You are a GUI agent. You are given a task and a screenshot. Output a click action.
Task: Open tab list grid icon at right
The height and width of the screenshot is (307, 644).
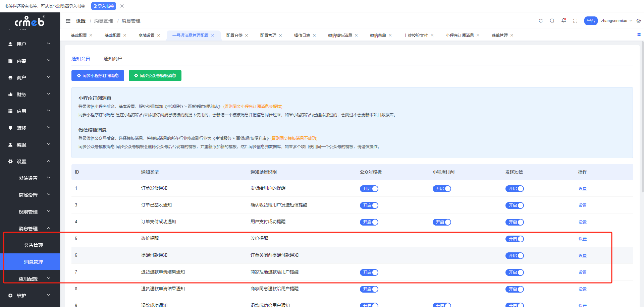coord(639,35)
